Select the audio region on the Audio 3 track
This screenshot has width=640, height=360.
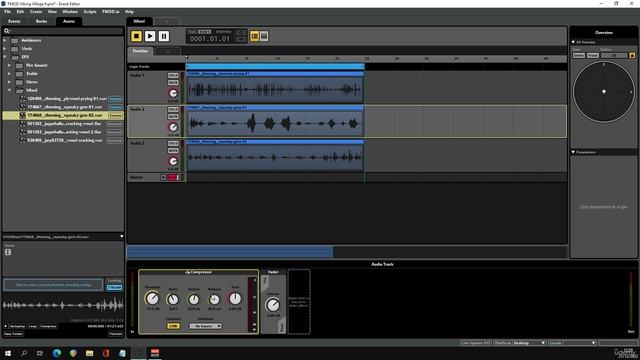pyautogui.click(x=275, y=155)
